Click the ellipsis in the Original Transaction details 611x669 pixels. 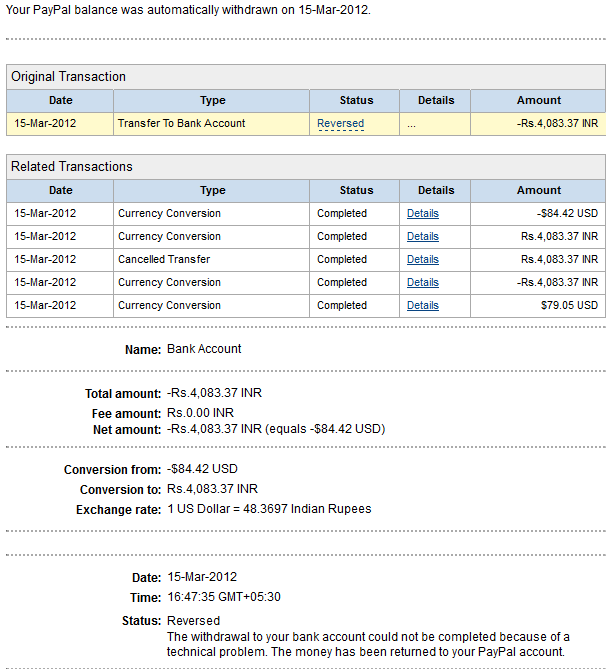(x=411, y=124)
